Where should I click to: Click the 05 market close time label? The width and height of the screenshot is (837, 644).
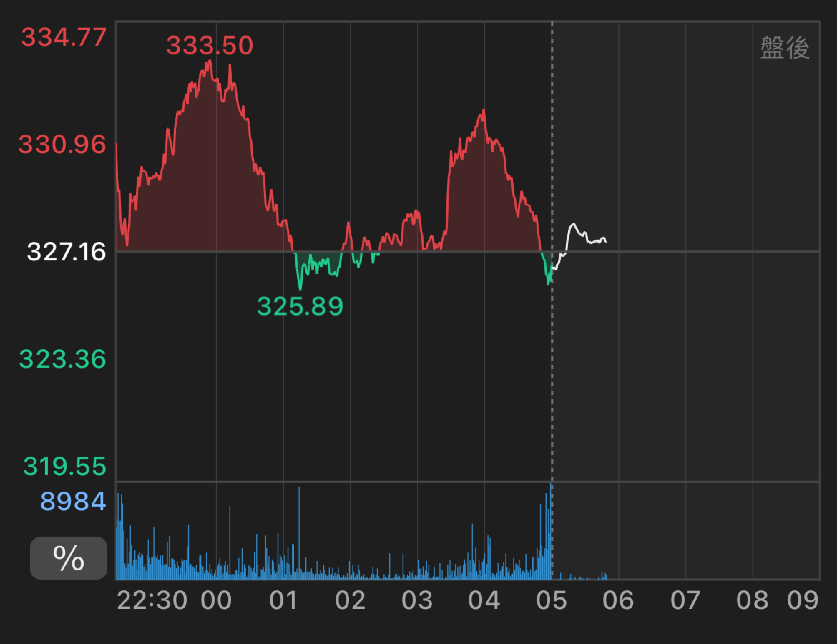tap(552, 600)
